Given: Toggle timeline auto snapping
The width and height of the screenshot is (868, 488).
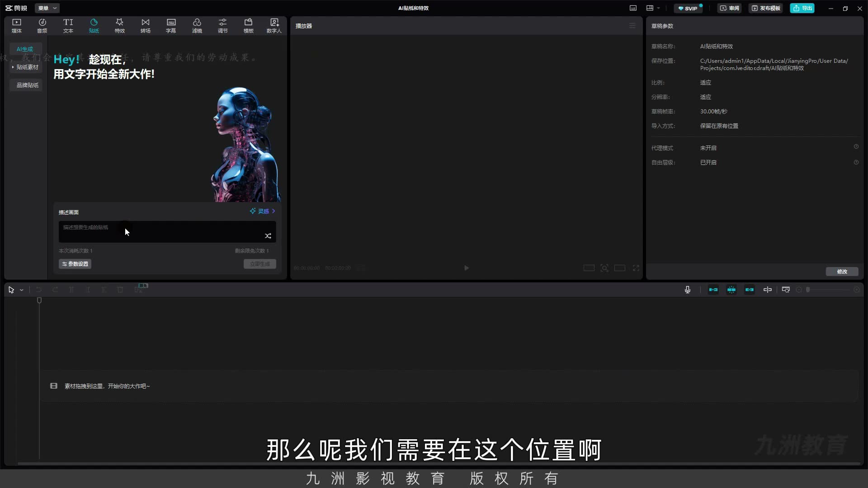Looking at the screenshot, I should coord(731,290).
